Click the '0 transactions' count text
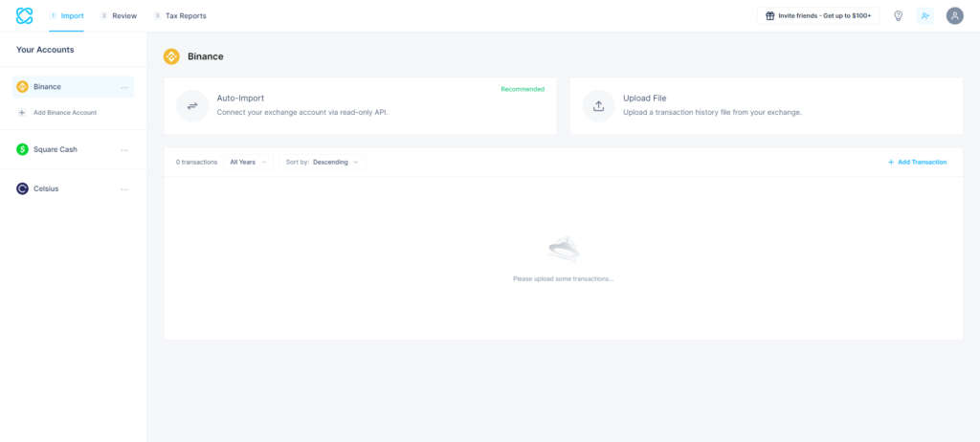 196,162
